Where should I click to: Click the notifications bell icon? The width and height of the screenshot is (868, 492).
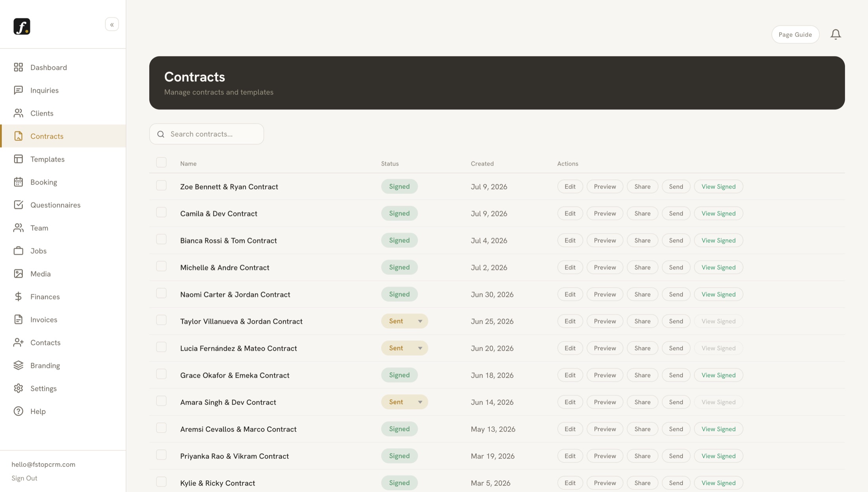point(836,34)
